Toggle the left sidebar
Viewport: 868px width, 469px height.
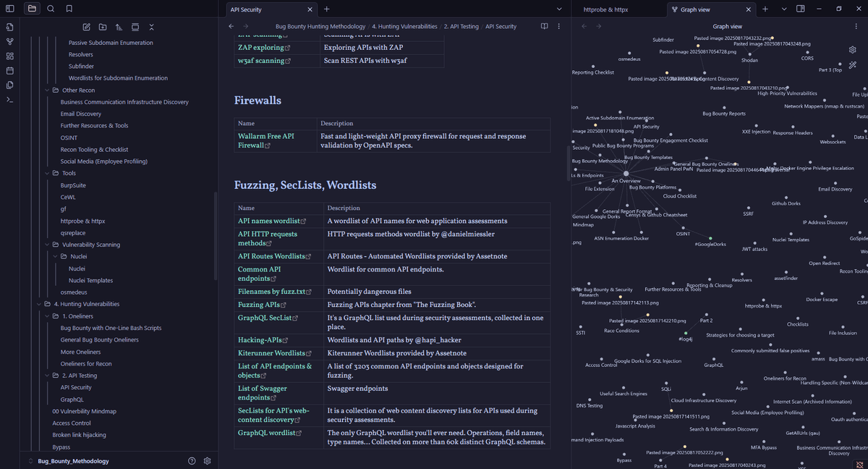tap(9, 9)
